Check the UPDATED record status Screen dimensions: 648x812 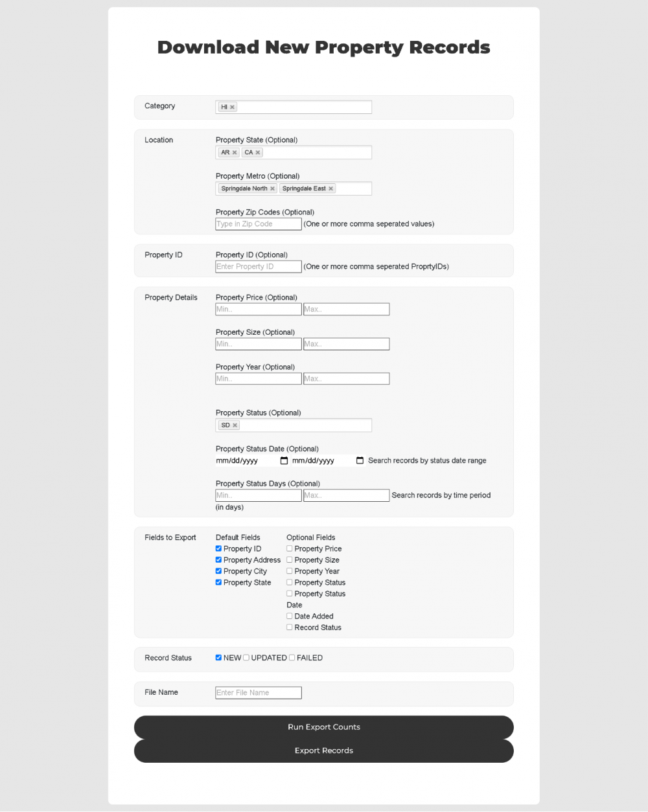[x=246, y=658]
